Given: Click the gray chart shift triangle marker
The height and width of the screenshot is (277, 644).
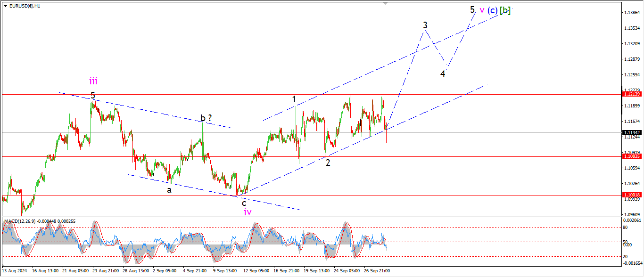Looking at the screenshot, I should click(386, 3).
